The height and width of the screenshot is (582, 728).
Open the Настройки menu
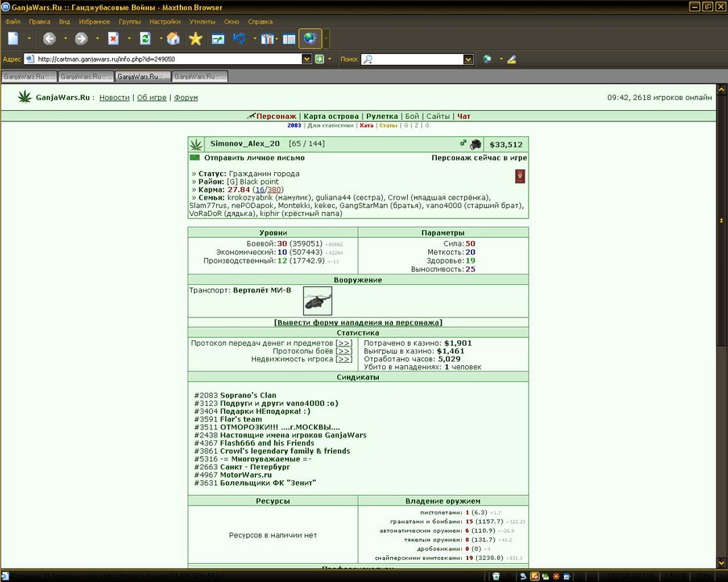click(x=165, y=21)
